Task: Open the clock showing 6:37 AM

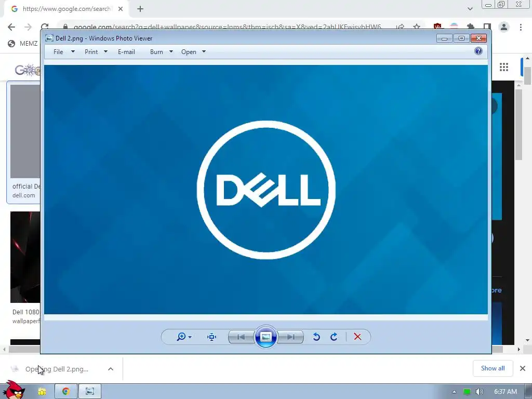Action: pos(505,392)
